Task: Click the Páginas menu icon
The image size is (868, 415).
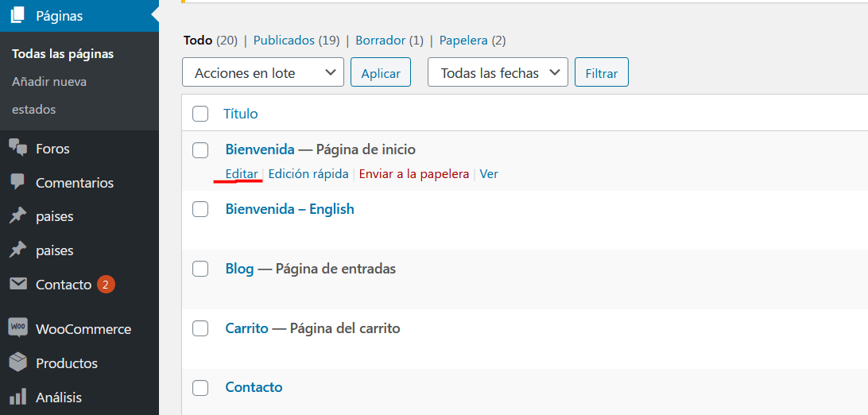Action: click(x=17, y=16)
